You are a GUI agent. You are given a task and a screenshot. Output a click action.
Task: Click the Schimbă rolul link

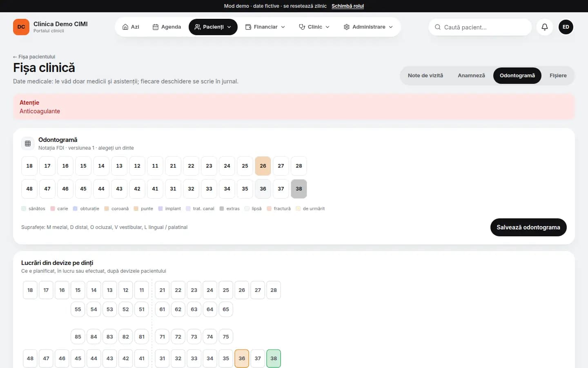click(347, 6)
